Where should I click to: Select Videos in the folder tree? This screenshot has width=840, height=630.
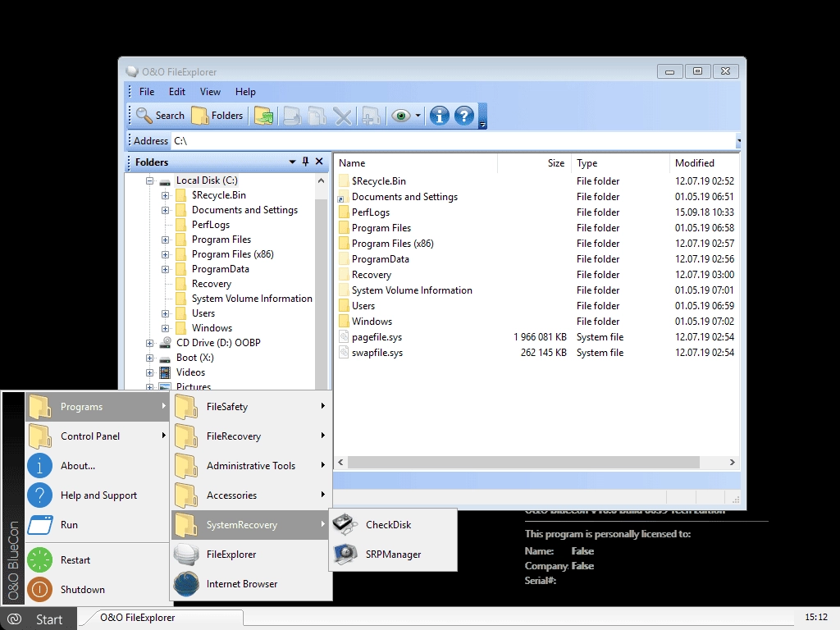click(190, 372)
